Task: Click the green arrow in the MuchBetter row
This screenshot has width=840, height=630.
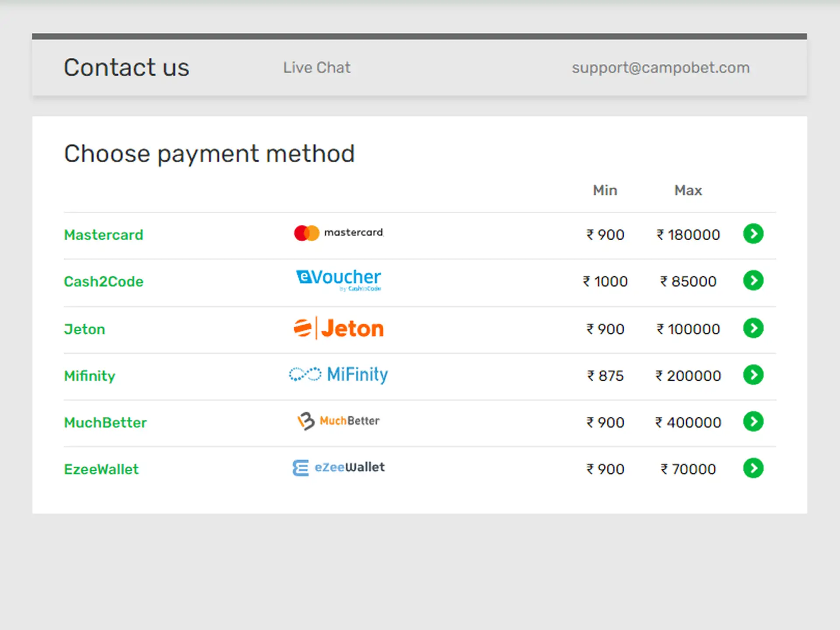Action: point(753,422)
